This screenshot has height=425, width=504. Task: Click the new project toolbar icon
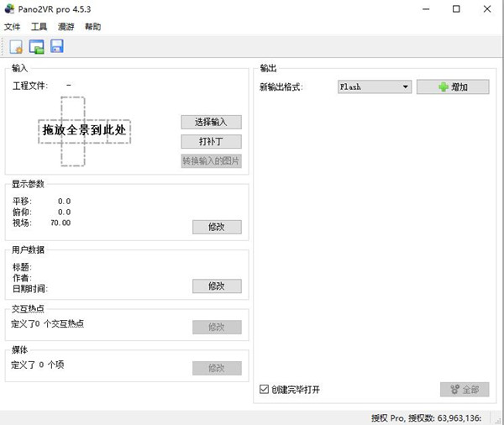(15, 47)
